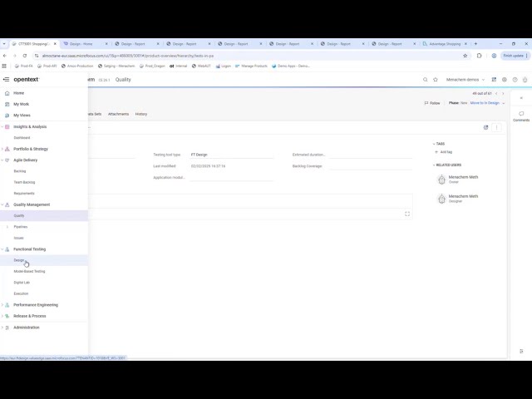Click Add tag
The width and height of the screenshot is (532, 399).
coord(443,152)
